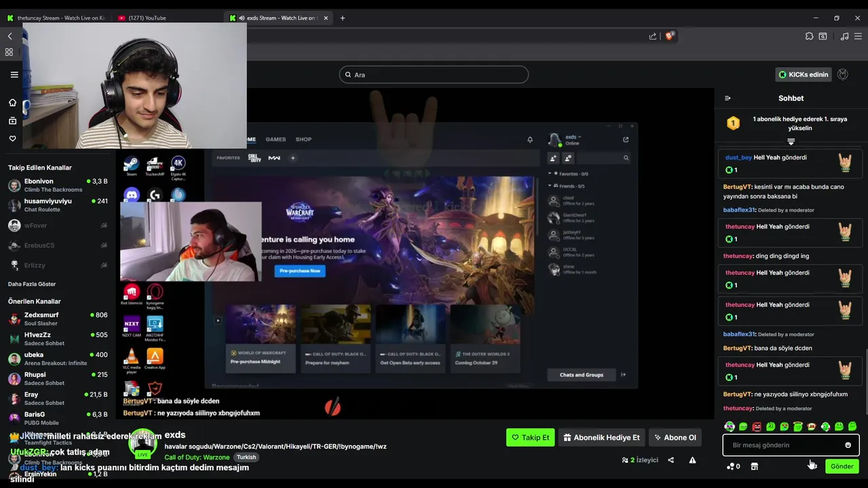Screen dimensions: 868x488
Task: Select the exds Stream browser tab
Action: click(x=278, y=18)
